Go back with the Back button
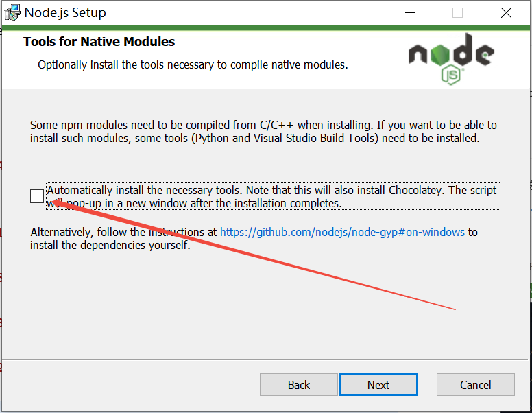The height and width of the screenshot is (413, 532). point(298,385)
